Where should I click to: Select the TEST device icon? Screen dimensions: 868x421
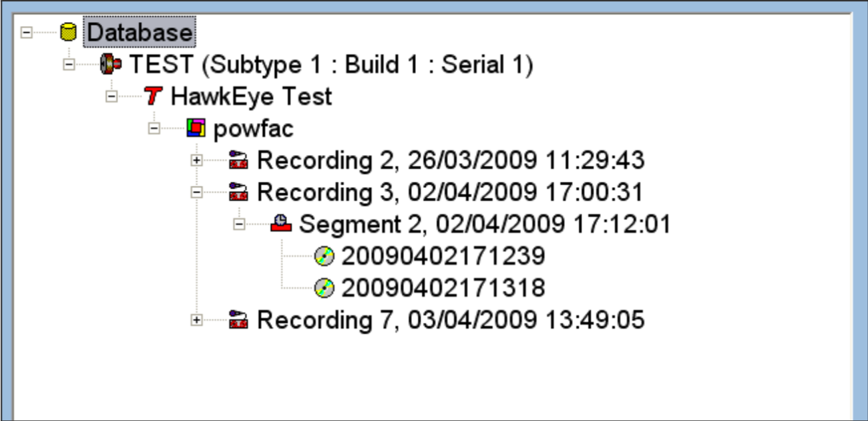(x=111, y=64)
